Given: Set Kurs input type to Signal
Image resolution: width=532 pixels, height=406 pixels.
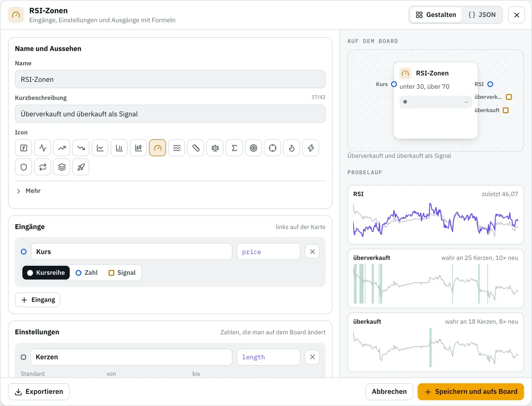Looking at the screenshot, I should pyautogui.click(x=122, y=273).
